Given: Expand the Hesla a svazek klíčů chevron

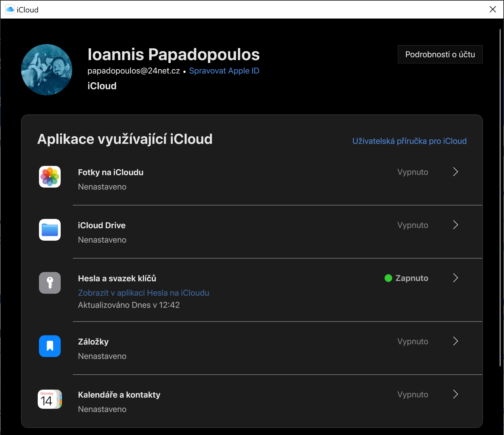Looking at the screenshot, I should click(x=456, y=278).
